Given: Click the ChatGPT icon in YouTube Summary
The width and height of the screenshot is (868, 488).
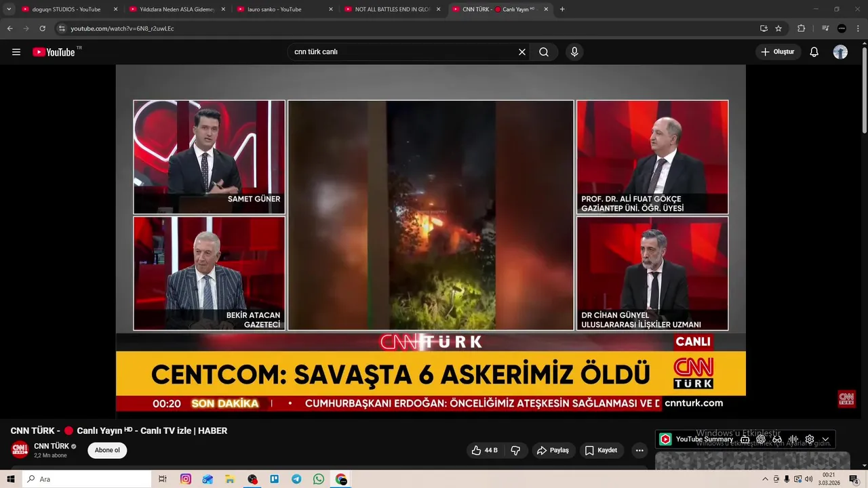Looking at the screenshot, I should tap(761, 439).
